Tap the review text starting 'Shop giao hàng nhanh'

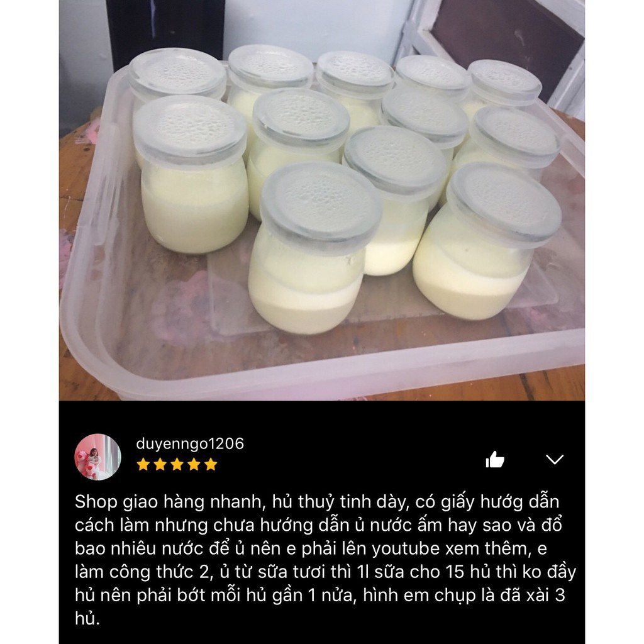click(325, 560)
